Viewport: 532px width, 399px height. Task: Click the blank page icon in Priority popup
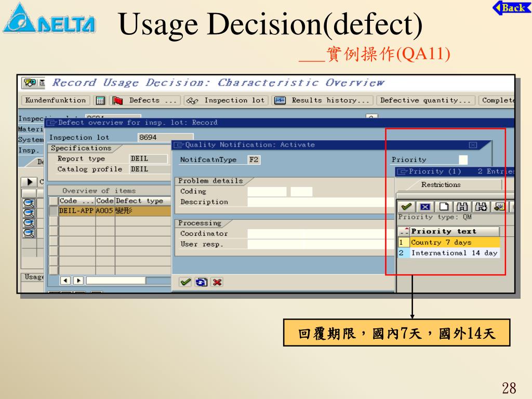point(444,207)
